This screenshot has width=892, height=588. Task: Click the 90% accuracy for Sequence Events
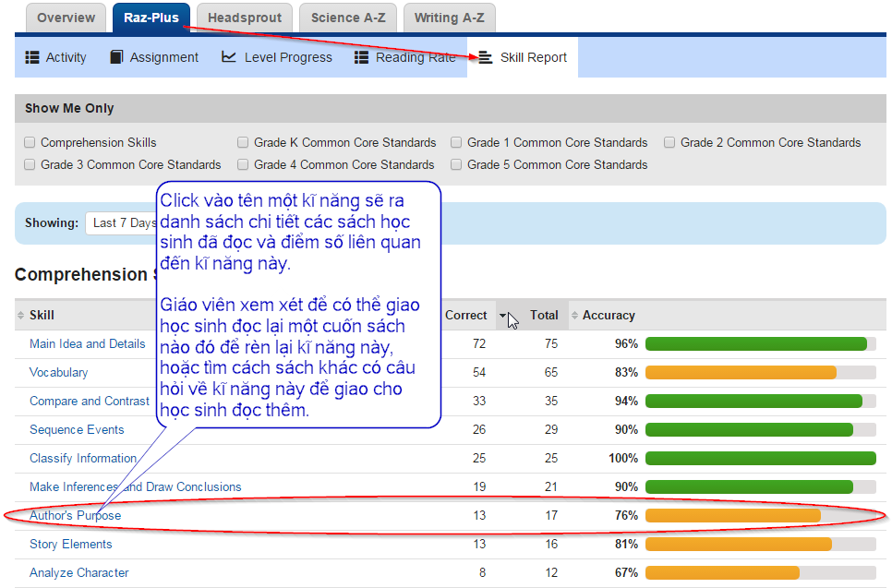click(x=626, y=429)
